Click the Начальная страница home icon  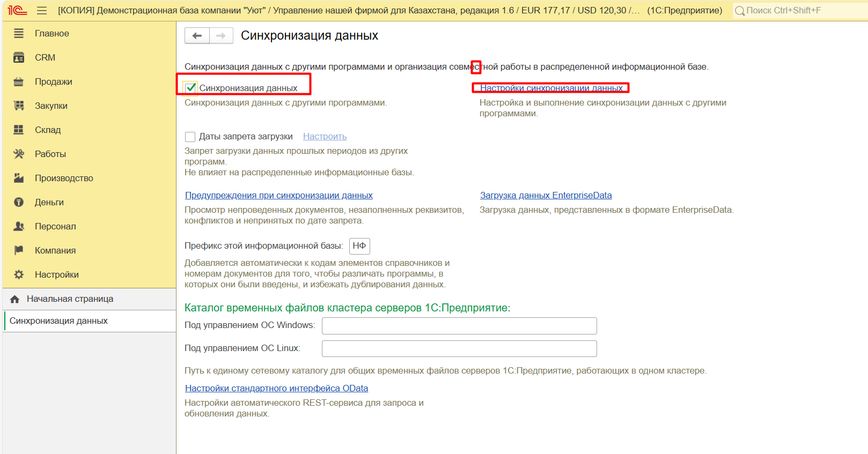click(15, 299)
